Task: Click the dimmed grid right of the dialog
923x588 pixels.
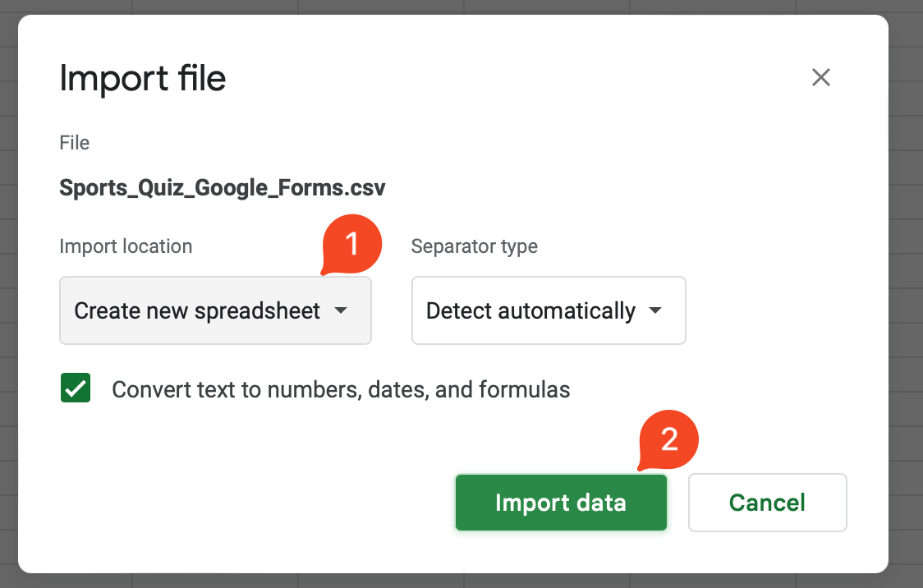Action: 906,294
